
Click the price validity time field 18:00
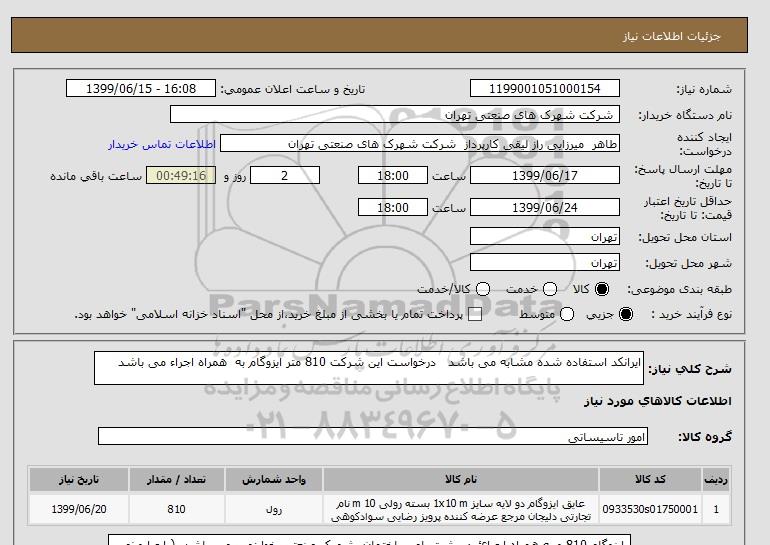click(x=393, y=208)
